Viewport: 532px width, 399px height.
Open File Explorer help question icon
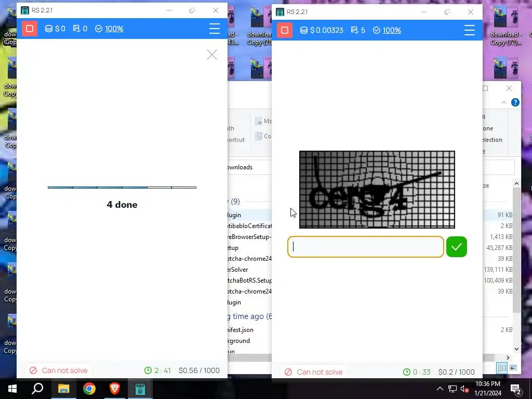click(515, 102)
